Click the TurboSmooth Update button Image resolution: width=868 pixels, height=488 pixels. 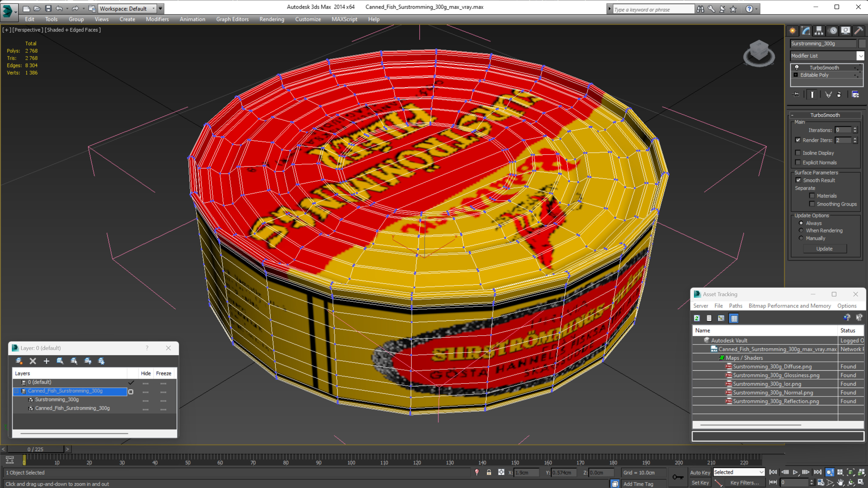pos(824,248)
